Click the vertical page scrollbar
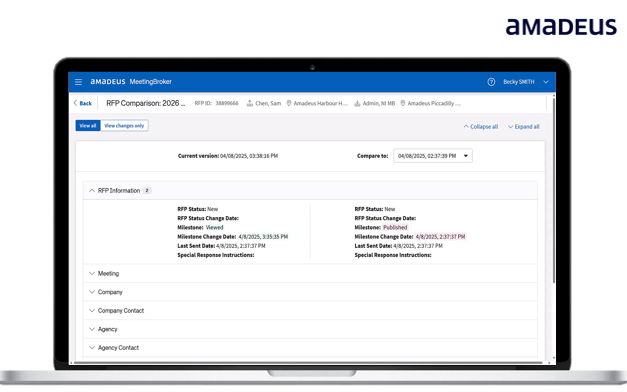 [x=553, y=190]
